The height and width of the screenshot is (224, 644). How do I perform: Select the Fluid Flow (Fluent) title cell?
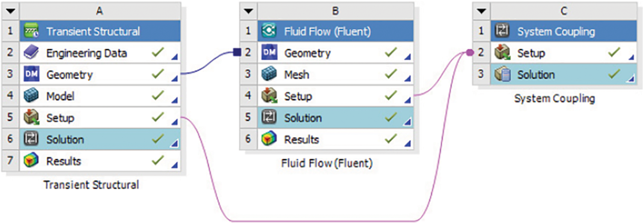point(327,32)
